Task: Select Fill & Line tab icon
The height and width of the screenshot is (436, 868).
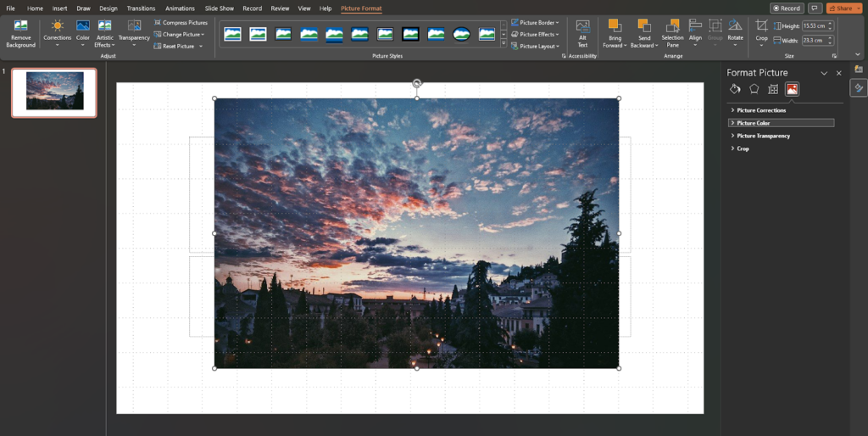Action: (x=735, y=89)
